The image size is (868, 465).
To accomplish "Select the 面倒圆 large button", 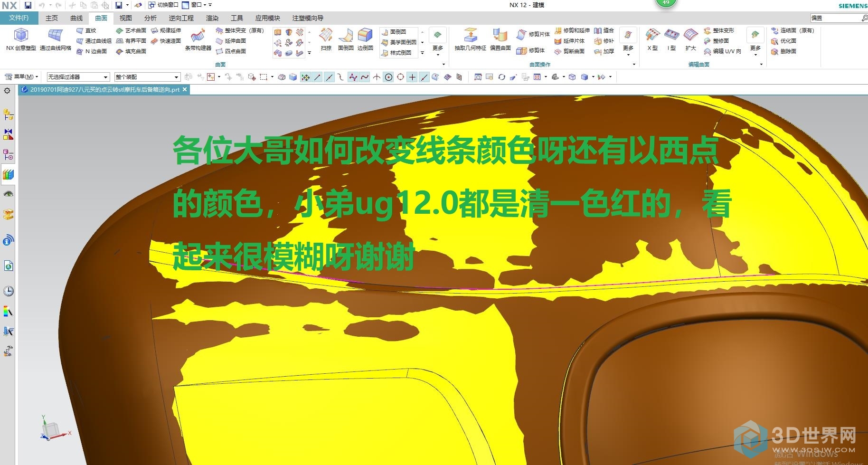I will coord(346,39).
